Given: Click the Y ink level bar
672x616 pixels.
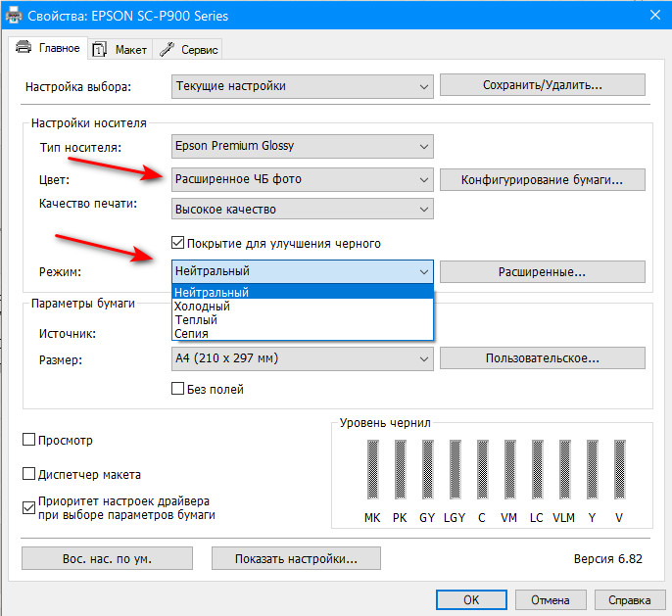Looking at the screenshot, I should coord(593,469).
